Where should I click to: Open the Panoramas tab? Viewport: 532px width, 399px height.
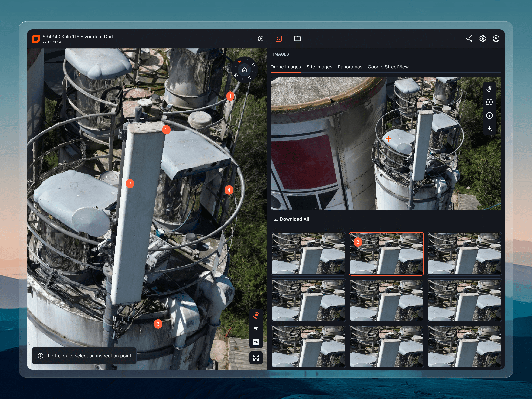coord(350,67)
